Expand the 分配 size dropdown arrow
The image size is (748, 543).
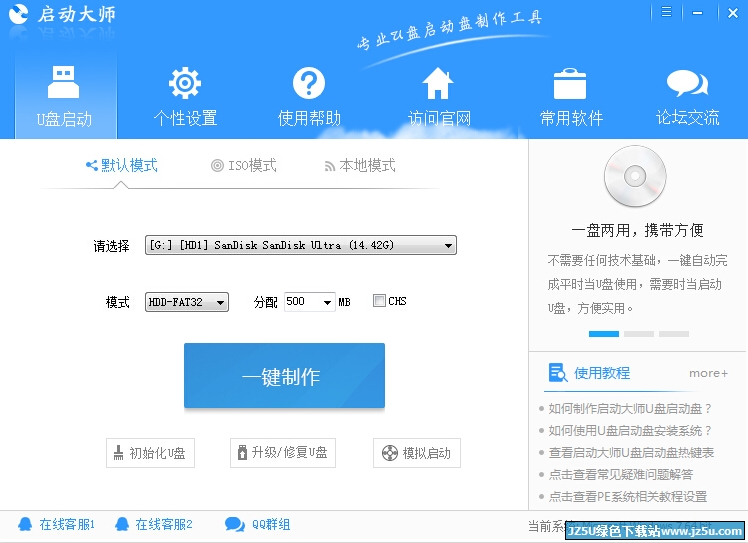coord(327,302)
